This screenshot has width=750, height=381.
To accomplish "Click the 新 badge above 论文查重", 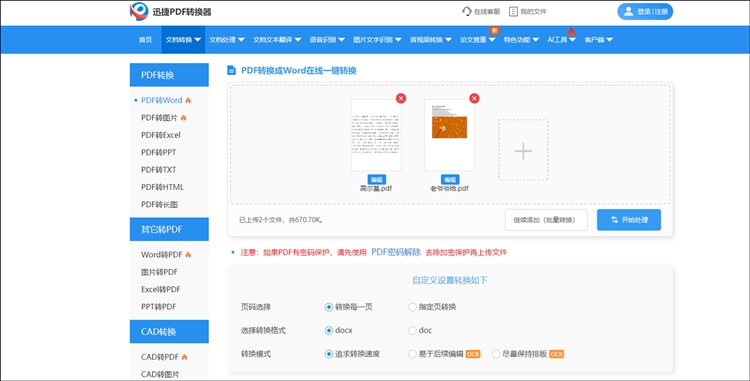I will [494, 31].
